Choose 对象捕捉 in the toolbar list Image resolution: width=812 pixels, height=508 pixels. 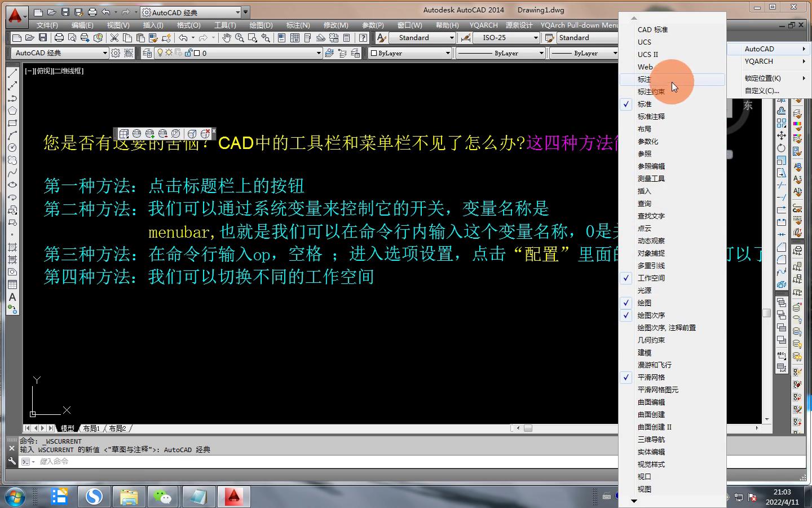tap(651, 253)
